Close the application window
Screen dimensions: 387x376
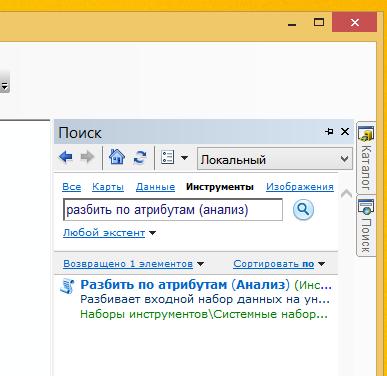355,22
